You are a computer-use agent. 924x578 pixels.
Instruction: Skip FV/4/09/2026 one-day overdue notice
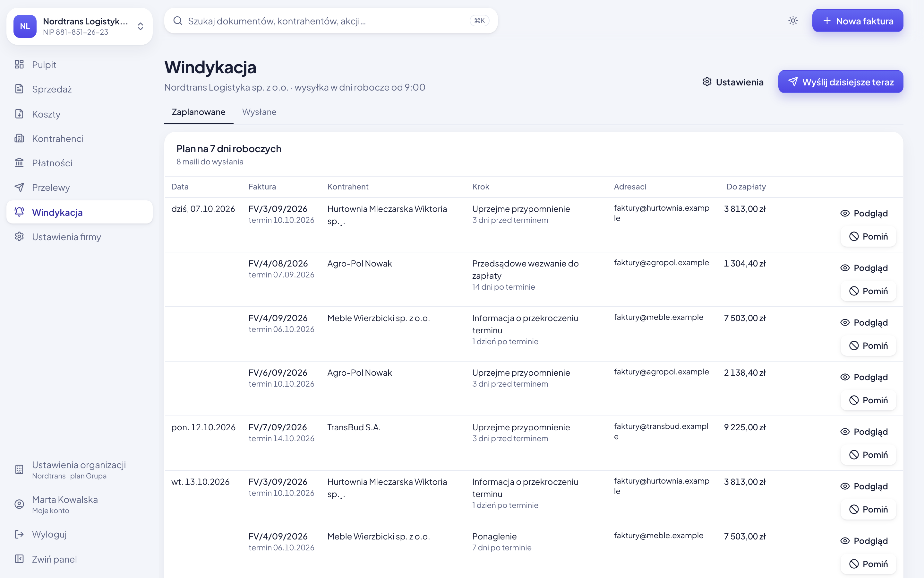(868, 346)
